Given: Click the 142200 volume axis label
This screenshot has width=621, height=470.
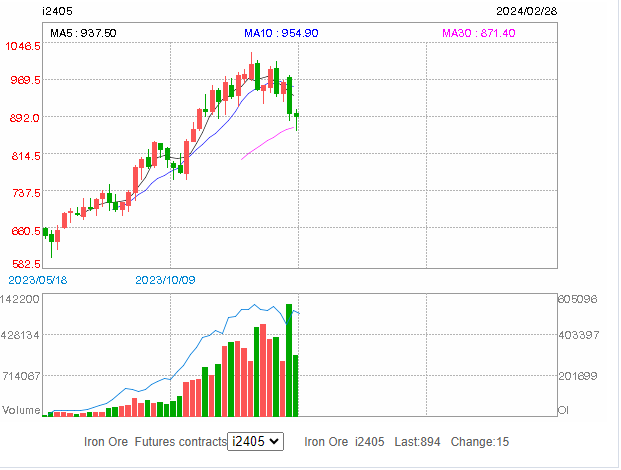Looking at the screenshot, I should [20, 299].
